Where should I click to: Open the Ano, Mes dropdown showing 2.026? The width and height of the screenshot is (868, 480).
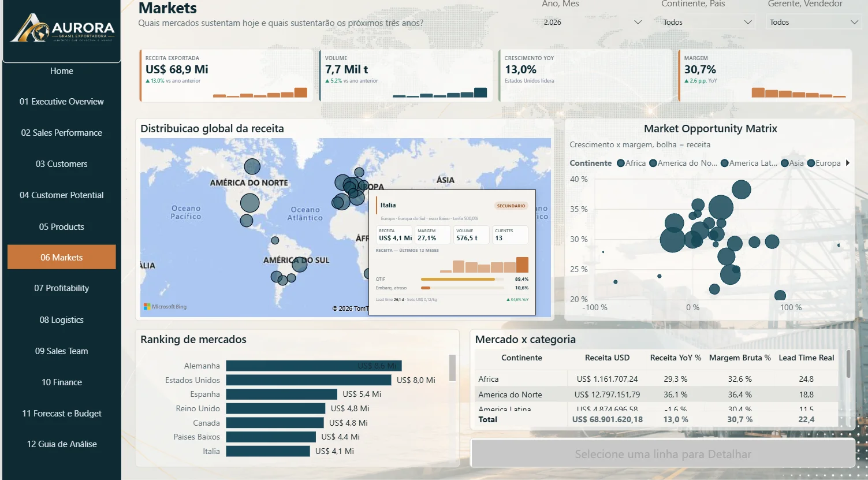(593, 22)
